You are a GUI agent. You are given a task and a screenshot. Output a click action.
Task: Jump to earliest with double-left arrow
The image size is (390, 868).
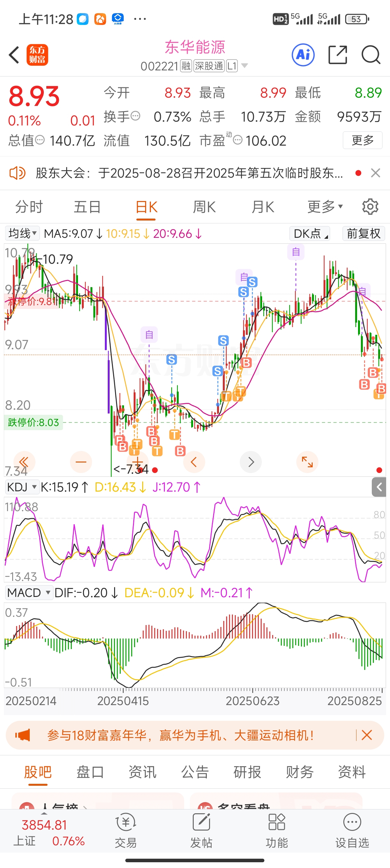24,462
